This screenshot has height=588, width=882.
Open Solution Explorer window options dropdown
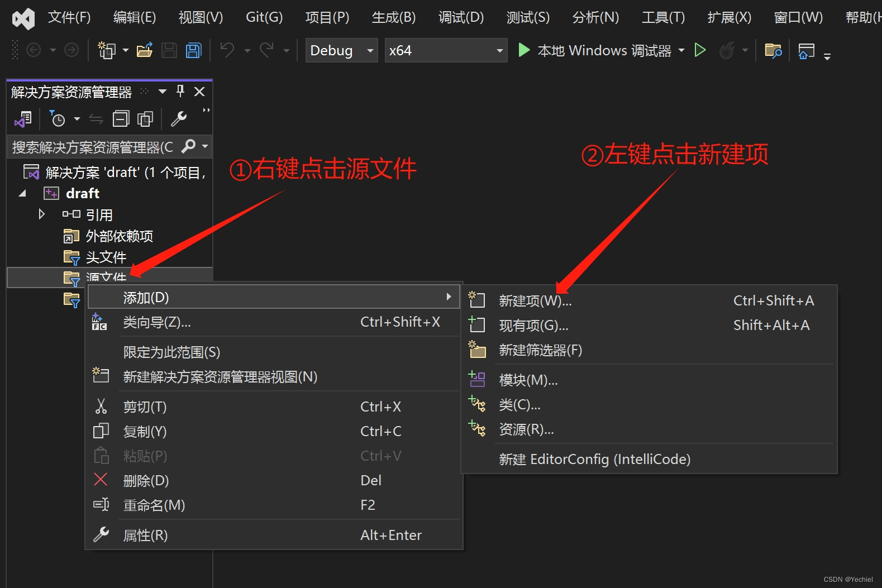click(x=163, y=92)
